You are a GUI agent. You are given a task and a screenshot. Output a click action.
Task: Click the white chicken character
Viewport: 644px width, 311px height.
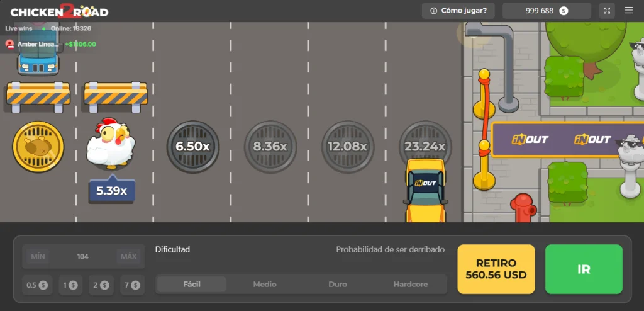click(111, 143)
